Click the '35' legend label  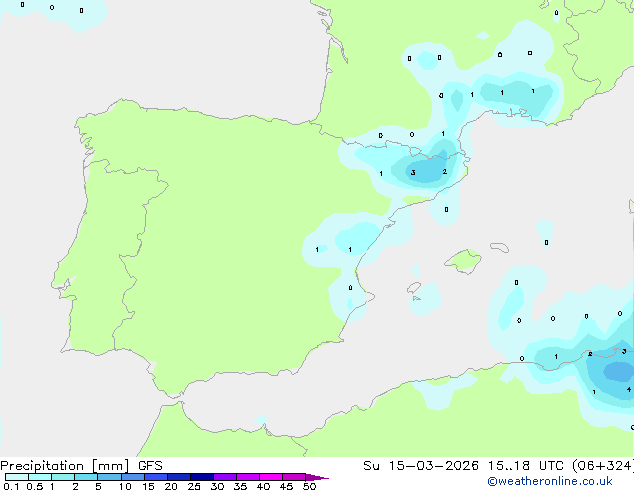click(240, 486)
